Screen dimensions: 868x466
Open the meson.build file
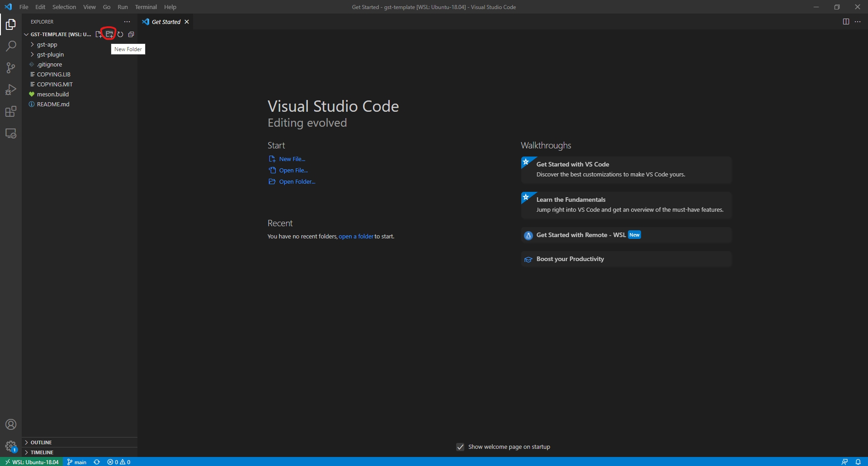(80, 94)
